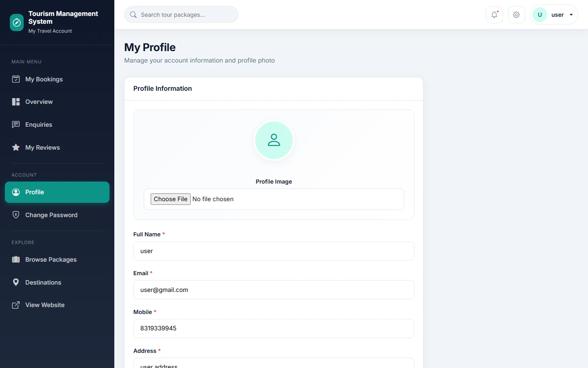Click the compass logo icon
Screen dimensions: 588x368
click(17, 22)
